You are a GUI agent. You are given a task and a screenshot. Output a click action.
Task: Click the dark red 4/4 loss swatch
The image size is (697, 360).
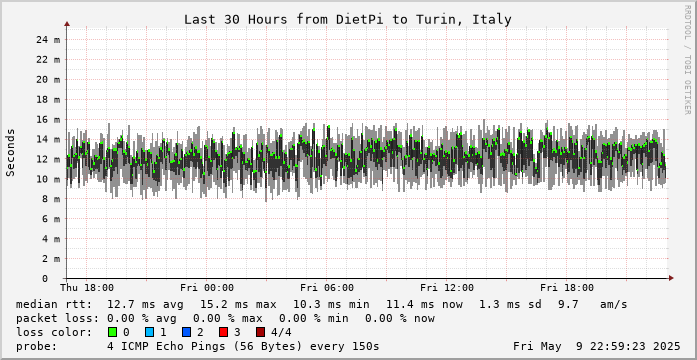(261, 332)
